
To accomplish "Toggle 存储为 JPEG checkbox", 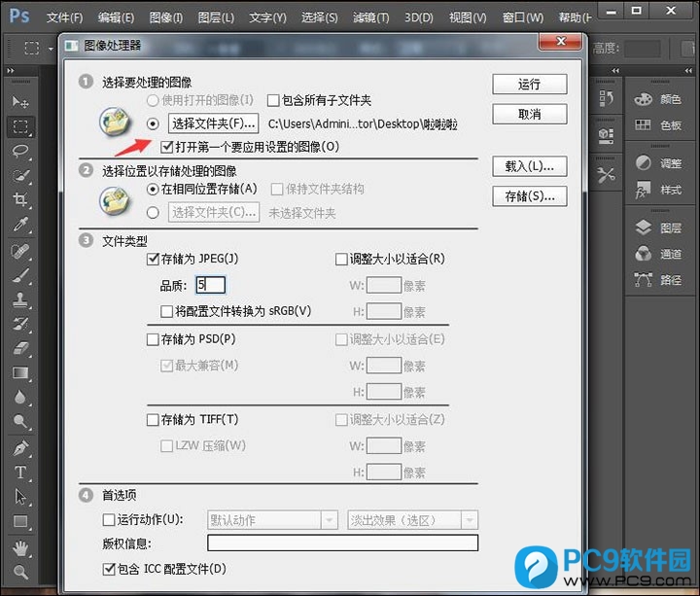I will pyautogui.click(x=153, y=259).
